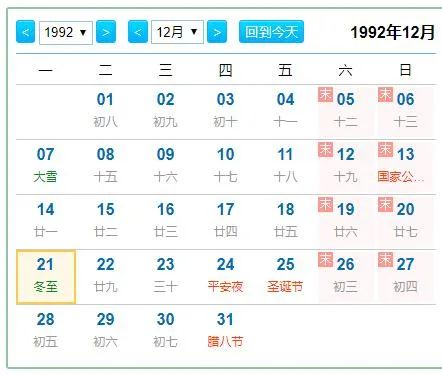Select December 04 十一
This screenshot has width=442, height=375.
[x=285, y=112]
